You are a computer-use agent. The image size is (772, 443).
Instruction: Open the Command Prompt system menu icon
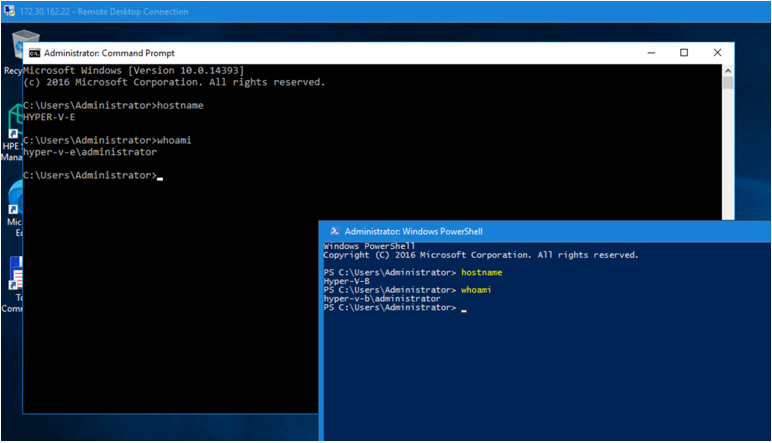(x=34, y=53)
